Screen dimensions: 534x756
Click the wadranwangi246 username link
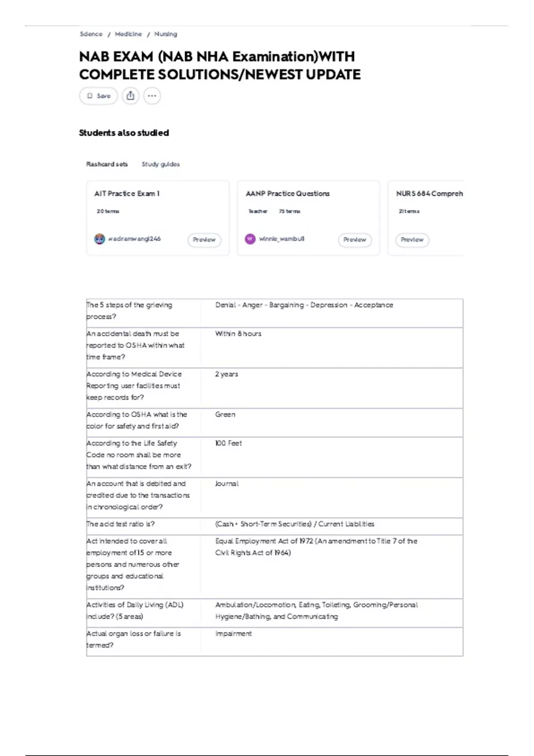click(x=134, y=239)
